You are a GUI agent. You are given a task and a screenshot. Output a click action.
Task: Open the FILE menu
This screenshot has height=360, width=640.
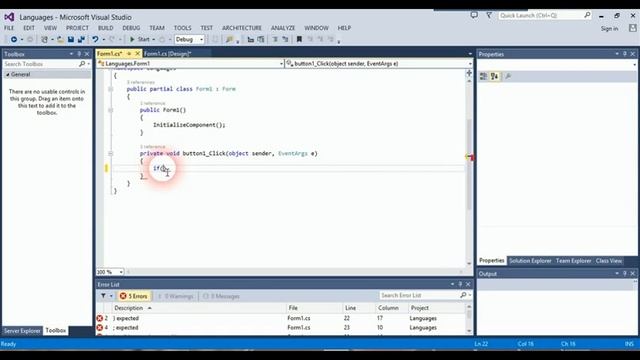pos(9,28)
